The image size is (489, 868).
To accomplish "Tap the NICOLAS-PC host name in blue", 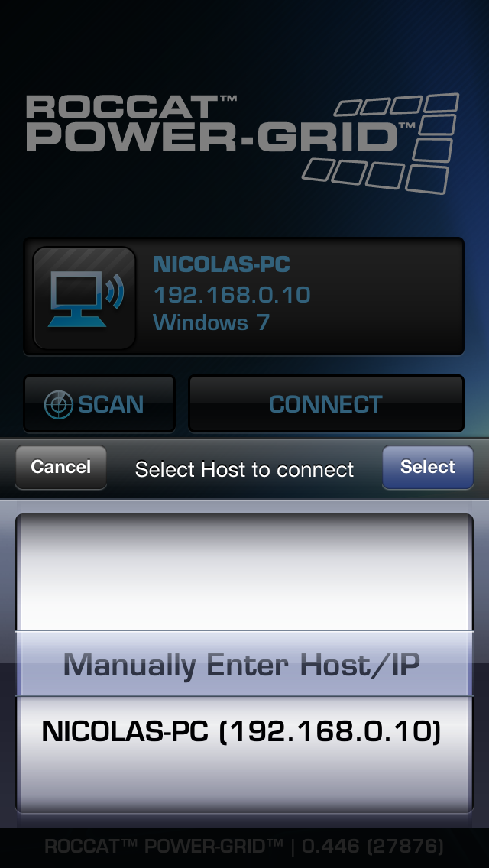I will point(222,264).
